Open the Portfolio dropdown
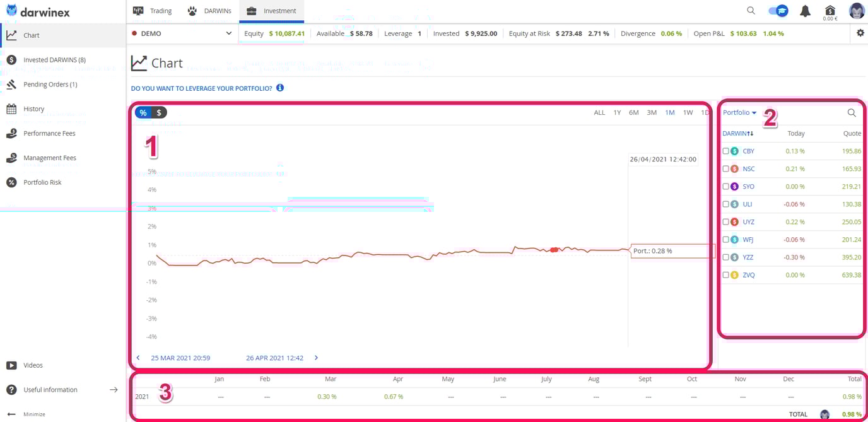This screenshot has height=422, width=868. click(739, 113)
